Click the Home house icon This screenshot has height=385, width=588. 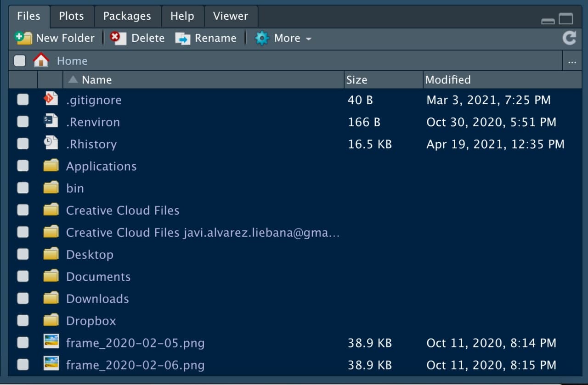pos(41,61)
